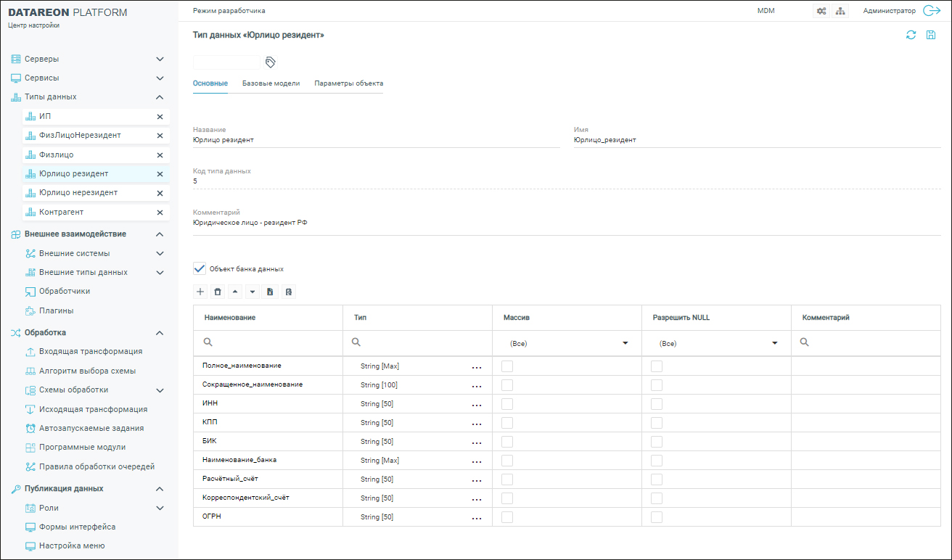Delete selected row with trash icon
Screen dimensions: 952x560
click(218, 292)
